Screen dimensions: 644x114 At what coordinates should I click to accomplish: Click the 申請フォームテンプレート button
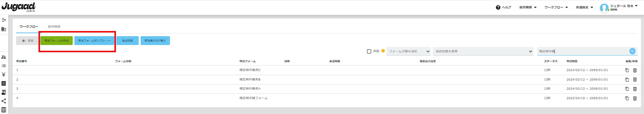tap(94, 40)
